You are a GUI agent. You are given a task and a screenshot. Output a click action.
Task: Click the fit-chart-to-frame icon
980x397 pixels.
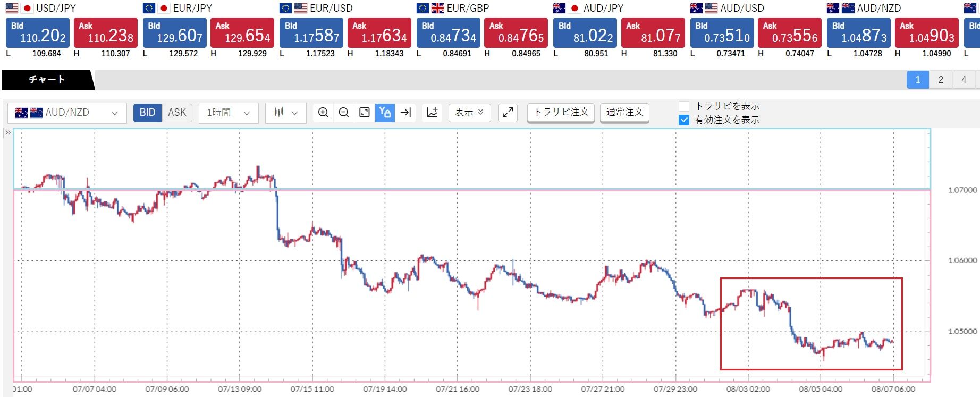coord(365,113)
